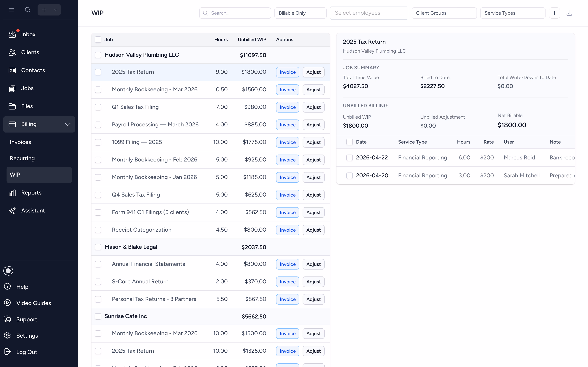
Task: Select the Clients sidebar icon
Action: [x=12, y=52]
